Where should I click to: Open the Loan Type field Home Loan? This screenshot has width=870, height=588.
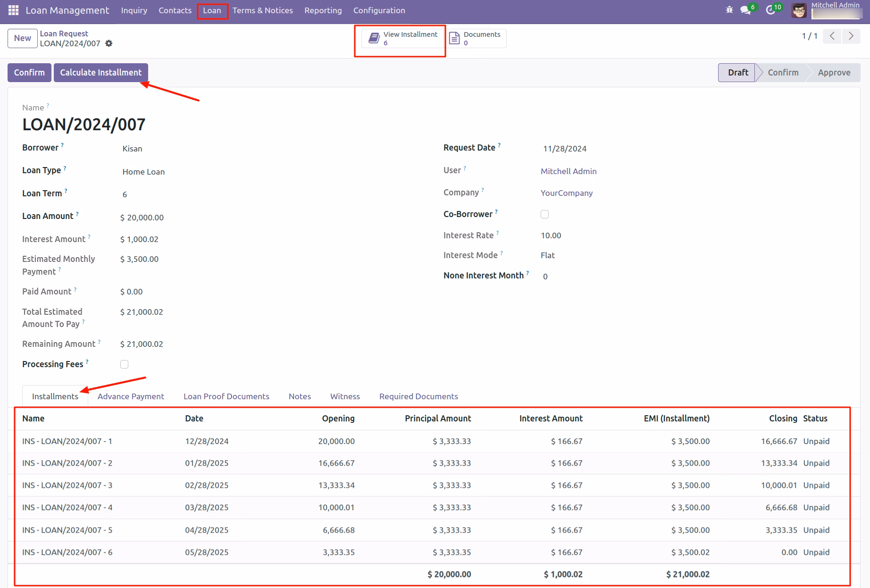click(144, 172)
